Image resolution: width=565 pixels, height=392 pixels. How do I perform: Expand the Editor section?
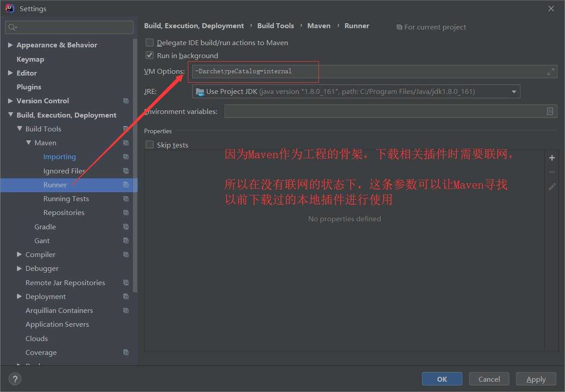pyautogui.click(x=10, y=73)
